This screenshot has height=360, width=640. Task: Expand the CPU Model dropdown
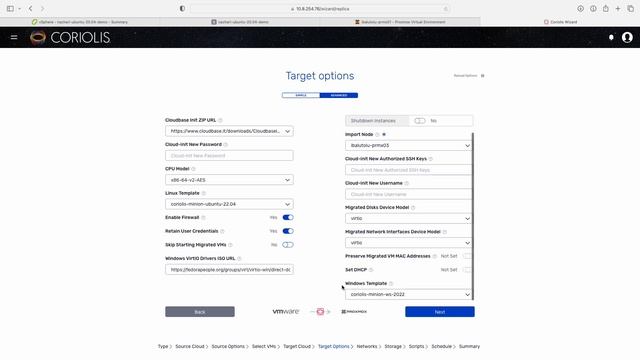tap(287, 180)
